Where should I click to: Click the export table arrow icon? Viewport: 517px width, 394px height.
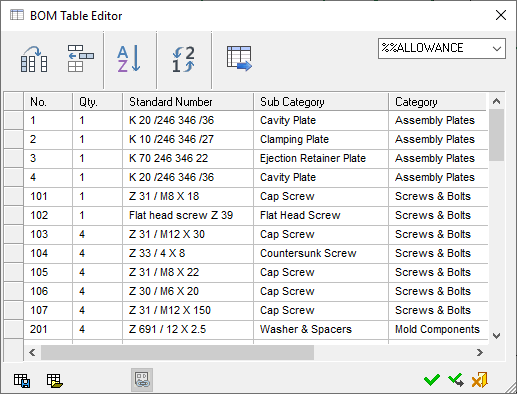click(x=239, y=59)
